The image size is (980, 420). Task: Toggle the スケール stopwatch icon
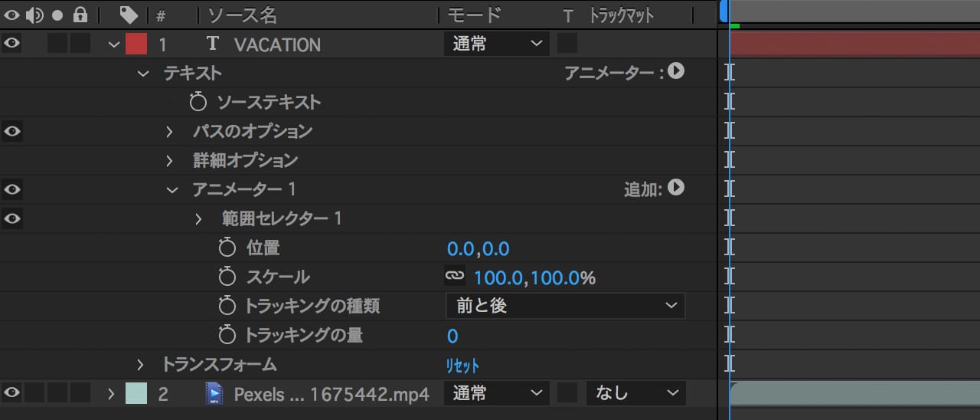tap(227, 277)
